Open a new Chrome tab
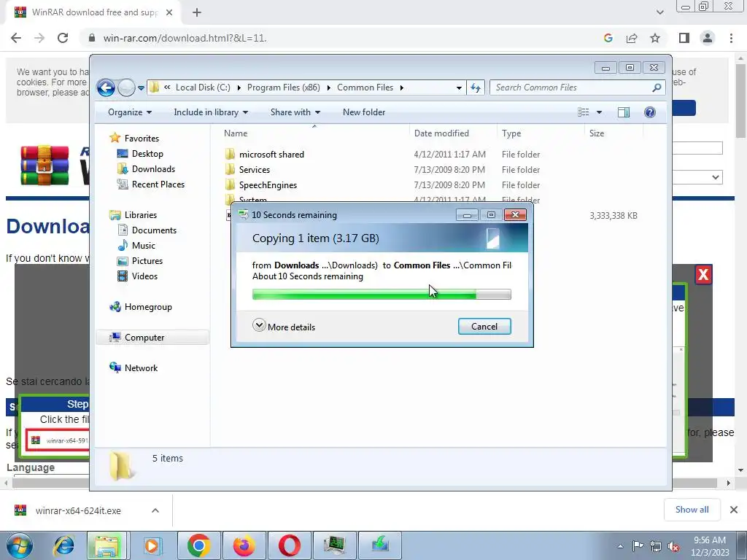 click(x=197, y=12)
